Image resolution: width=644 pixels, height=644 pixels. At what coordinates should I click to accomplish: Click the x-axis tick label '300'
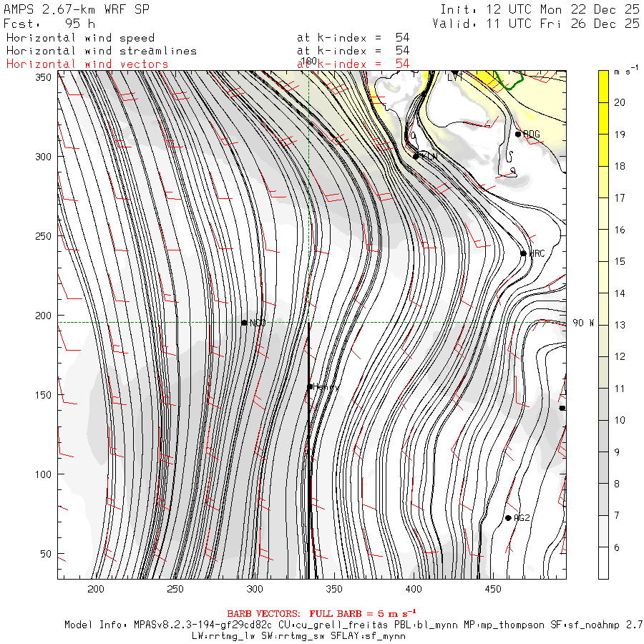point(255,589)
